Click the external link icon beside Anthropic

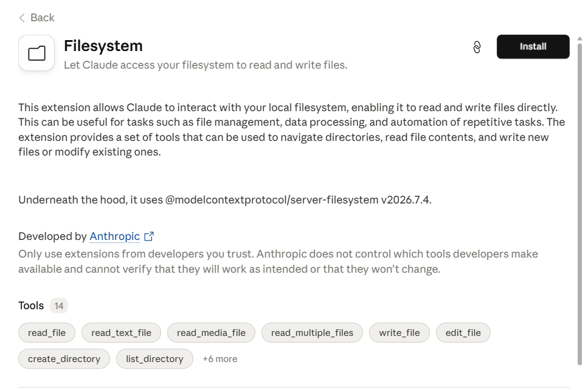click(x=149, y=236)
